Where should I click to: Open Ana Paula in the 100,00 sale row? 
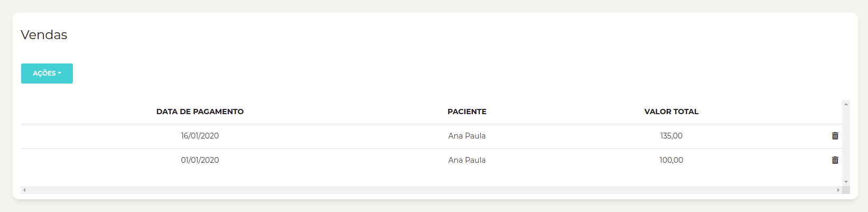pos(467,160)
